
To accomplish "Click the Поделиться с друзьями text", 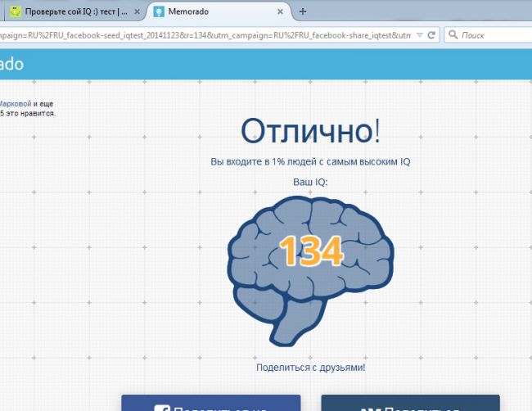I will (310, 368).
